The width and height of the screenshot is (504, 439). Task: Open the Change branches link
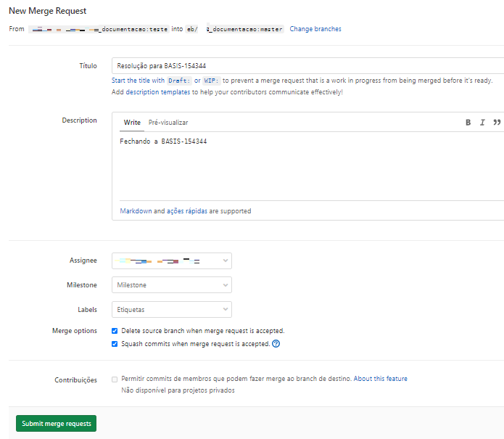point(315,29)
